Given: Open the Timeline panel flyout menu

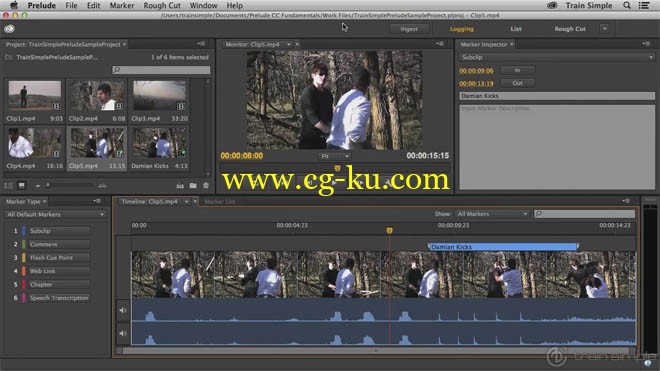Looking at the screenshot, I should pos(626,201).
